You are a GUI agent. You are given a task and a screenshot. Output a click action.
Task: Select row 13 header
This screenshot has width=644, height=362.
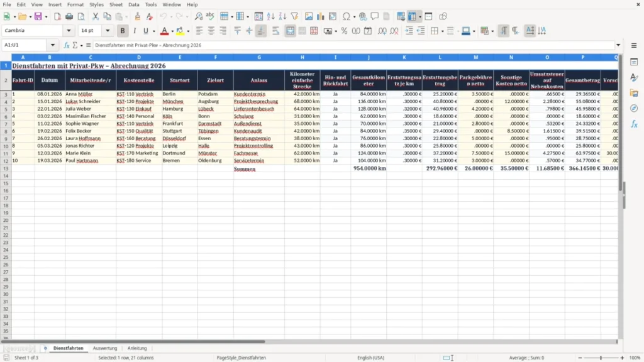coord(6,168)
